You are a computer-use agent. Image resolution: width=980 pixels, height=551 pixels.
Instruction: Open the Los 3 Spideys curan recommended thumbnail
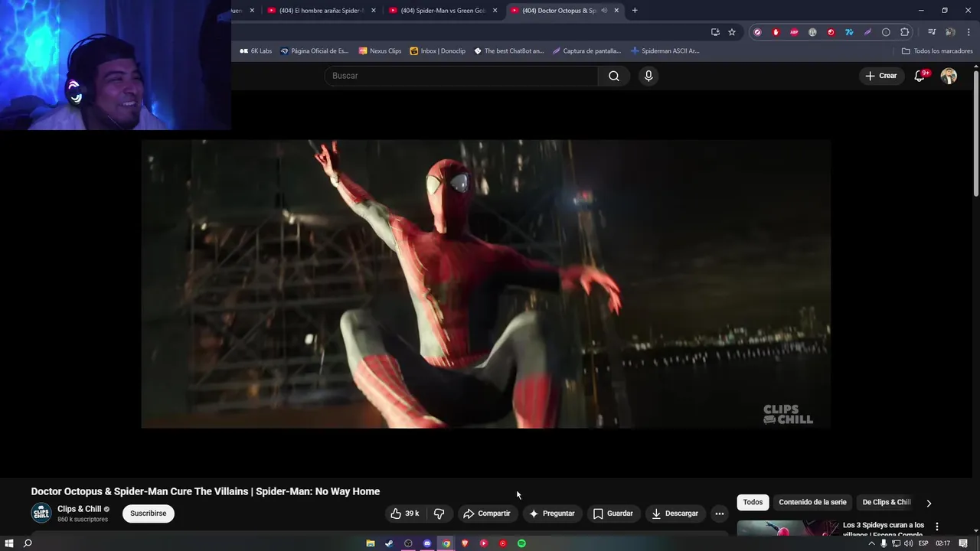(x=787, y=528)
